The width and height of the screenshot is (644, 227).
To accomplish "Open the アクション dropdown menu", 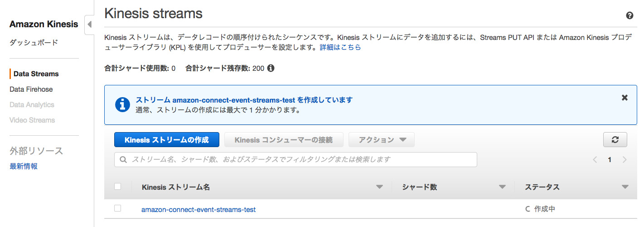I will [382, 140].
